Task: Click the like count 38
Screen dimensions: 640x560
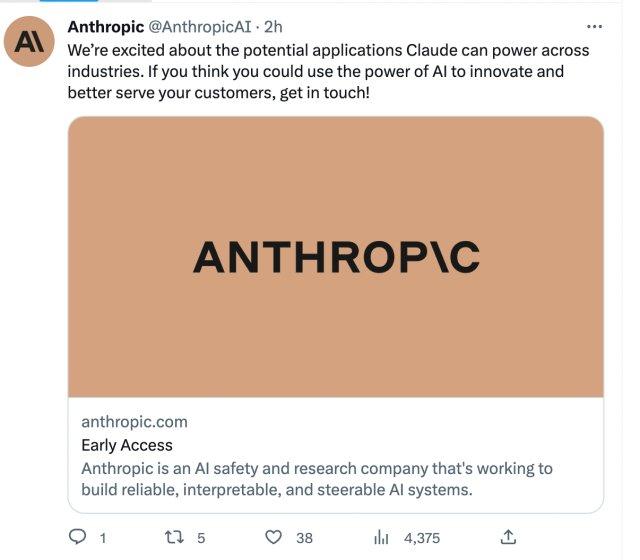Action: (304, 538)
